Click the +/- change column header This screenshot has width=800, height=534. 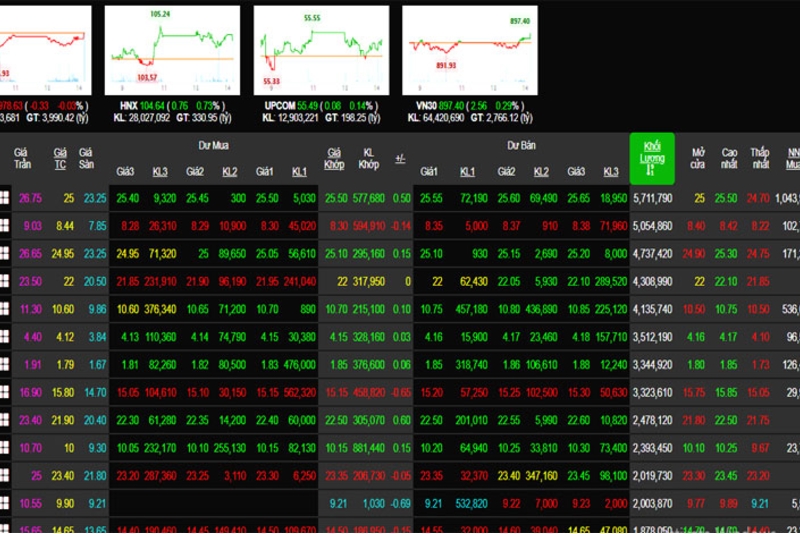point(401,159)
